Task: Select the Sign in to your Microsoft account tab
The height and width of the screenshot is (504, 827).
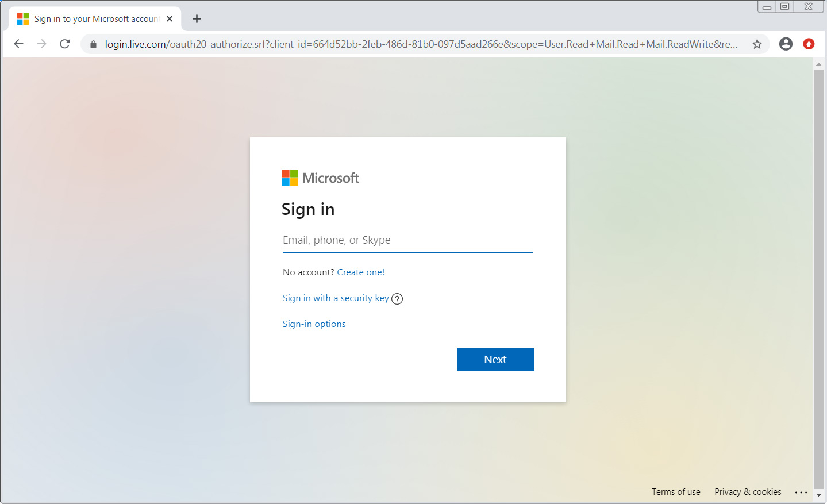Action: coord(95,19)
